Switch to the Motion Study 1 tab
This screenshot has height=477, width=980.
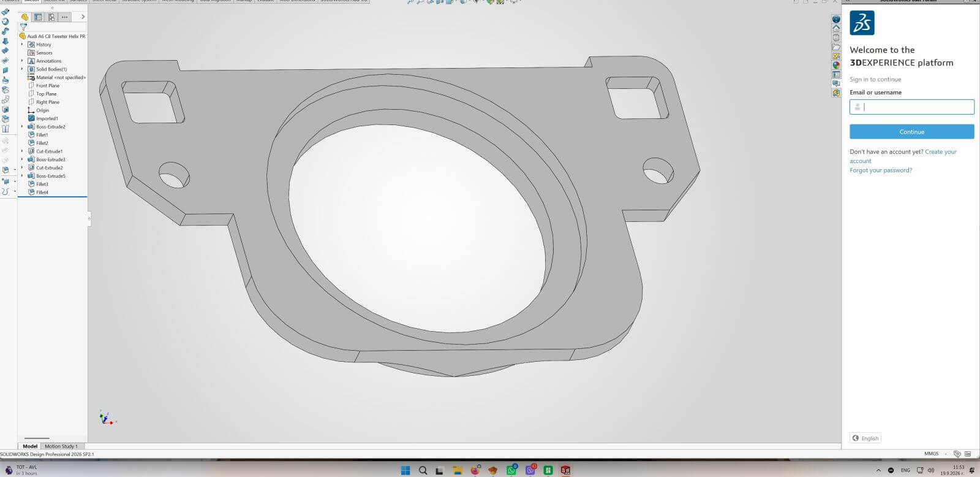tap(61, 446)
